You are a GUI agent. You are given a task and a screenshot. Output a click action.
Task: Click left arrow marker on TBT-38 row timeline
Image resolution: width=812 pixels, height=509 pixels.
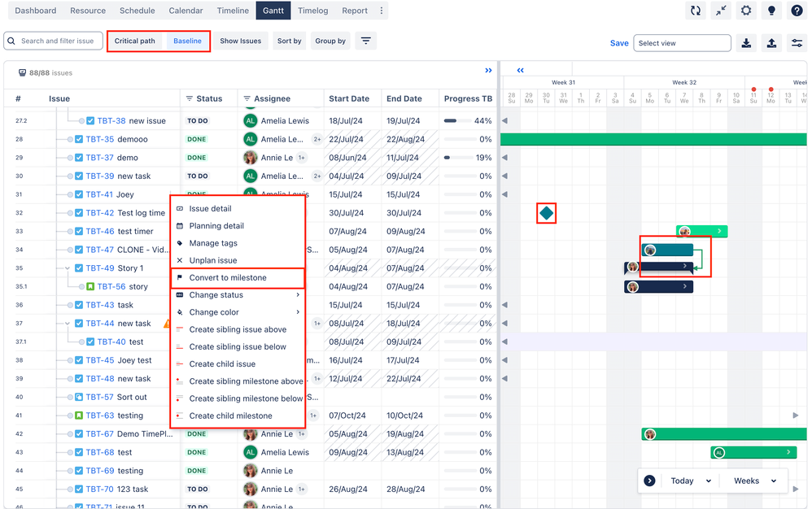pos(504,120)
